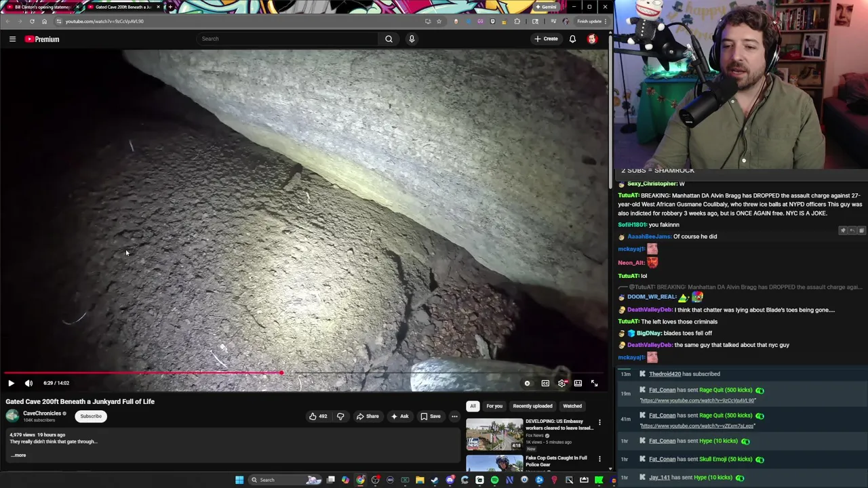Click the YouTube search magnifier button
Viewport: 868px width, 488px height.
(389, 39)
